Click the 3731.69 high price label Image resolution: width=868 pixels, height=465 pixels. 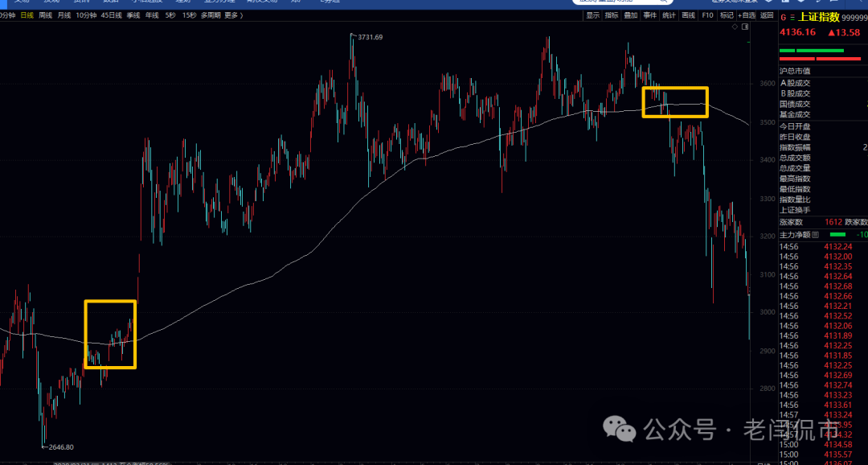point(371,37)
